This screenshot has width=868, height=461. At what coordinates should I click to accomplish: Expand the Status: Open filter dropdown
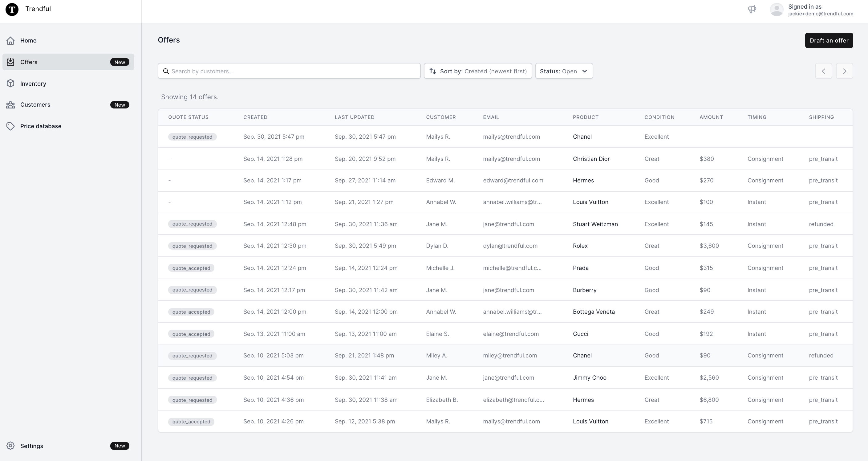pos(564,71)
